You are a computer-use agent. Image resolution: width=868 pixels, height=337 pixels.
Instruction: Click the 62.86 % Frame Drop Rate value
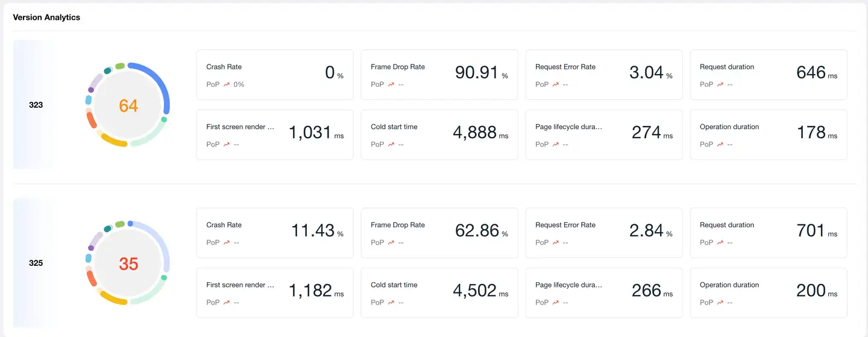[x=477, y=230]
